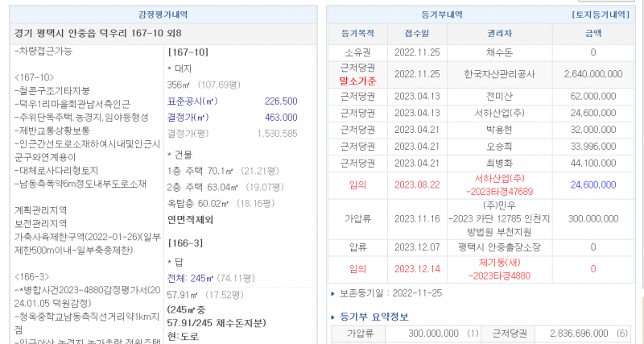Select the [166-3] parcel heading
The width and height of the screenshot is (644, 344).
[184, 242]
